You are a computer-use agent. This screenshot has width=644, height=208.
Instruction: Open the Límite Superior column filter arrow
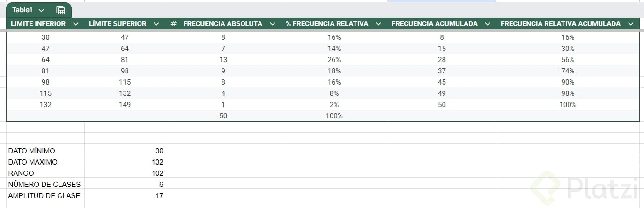156,24
